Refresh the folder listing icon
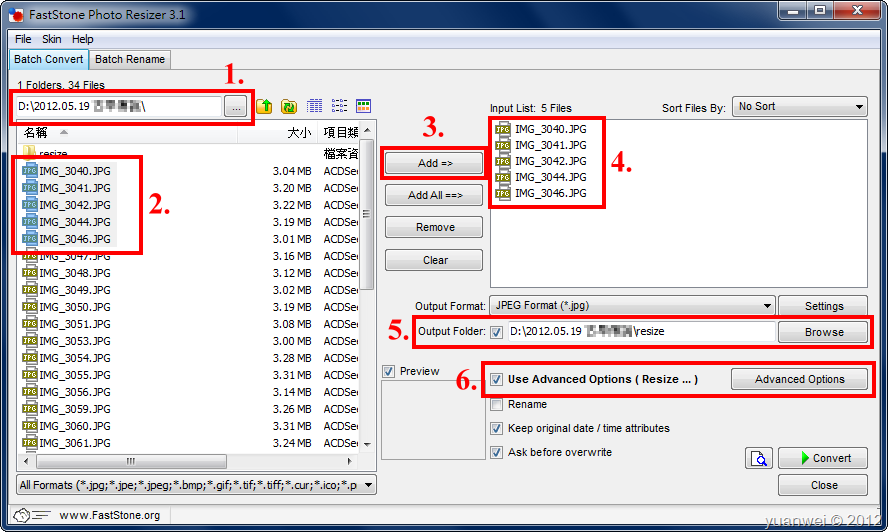Image resolution: width=888 pixels, height=532 pixels. pos(289,106)
